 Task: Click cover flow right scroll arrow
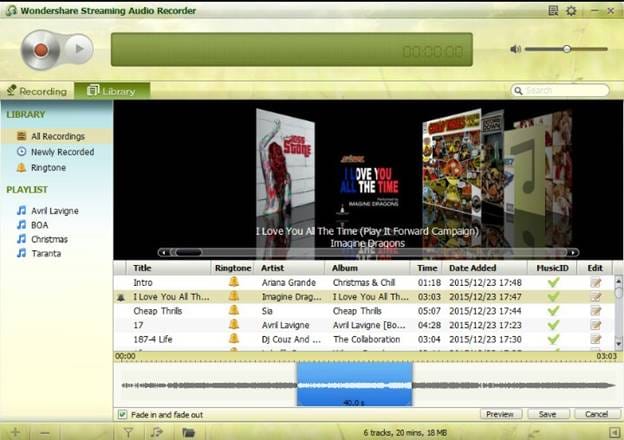pyautogui.click(x=573, y=253)
